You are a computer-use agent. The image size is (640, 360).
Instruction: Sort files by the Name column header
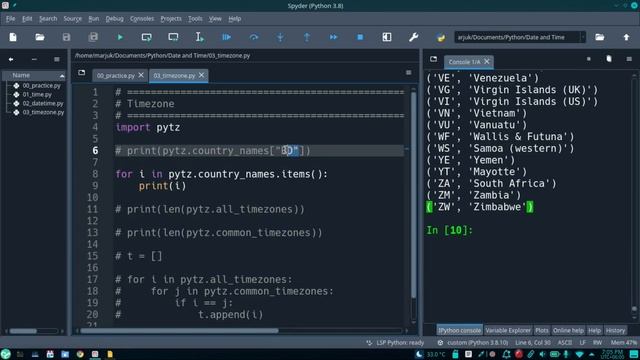[34, 76]
